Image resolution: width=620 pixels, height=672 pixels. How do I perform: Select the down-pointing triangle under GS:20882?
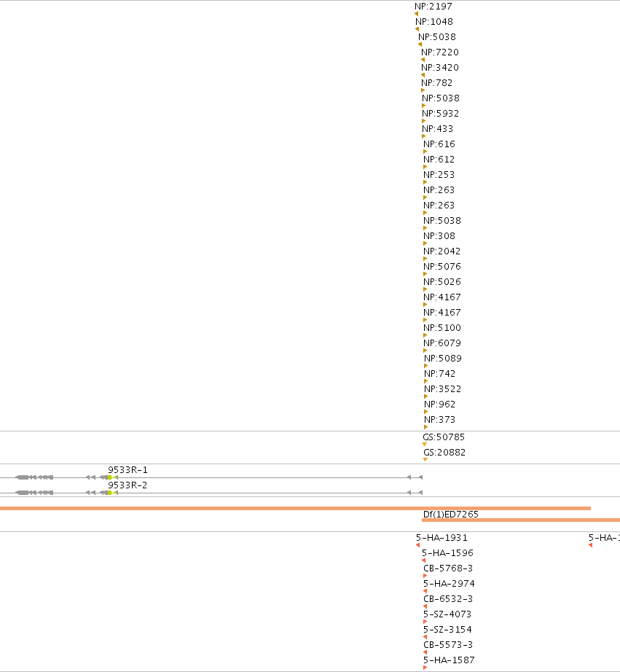(425, 460)
